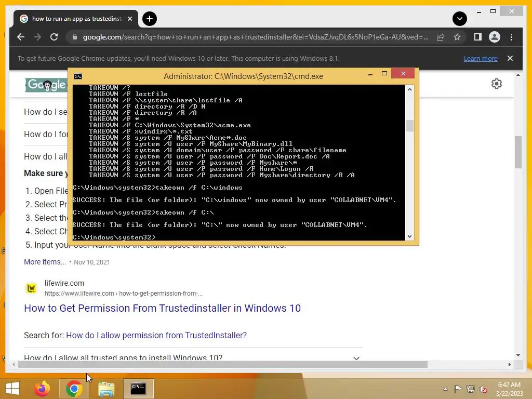This screenshot has height=399, width=532.
Task: Open the tab search dropdown arrow
Action: [x=459, y=19]
